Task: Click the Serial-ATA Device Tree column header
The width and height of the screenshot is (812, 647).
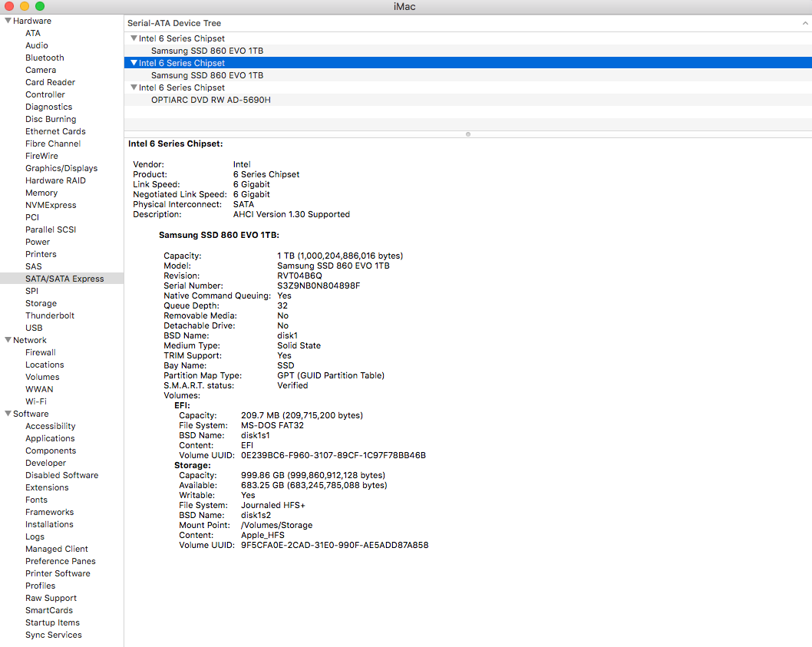Action: tap(468, 23)
